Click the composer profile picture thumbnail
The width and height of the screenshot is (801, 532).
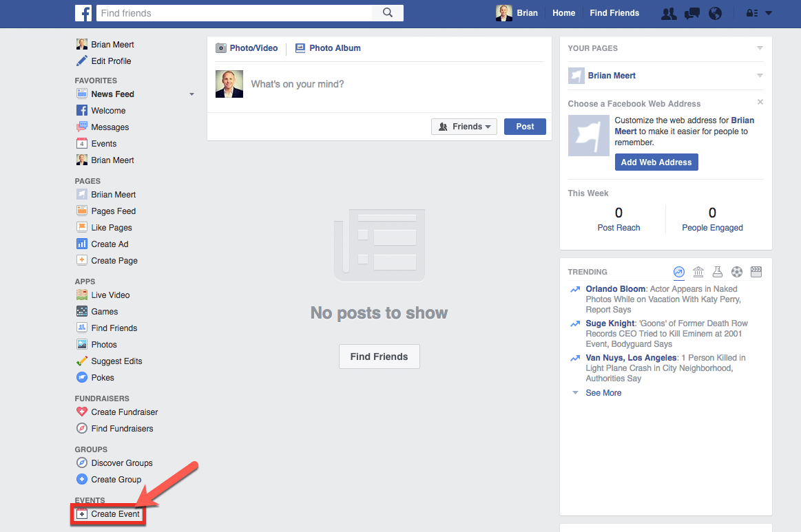coord(229,84)
